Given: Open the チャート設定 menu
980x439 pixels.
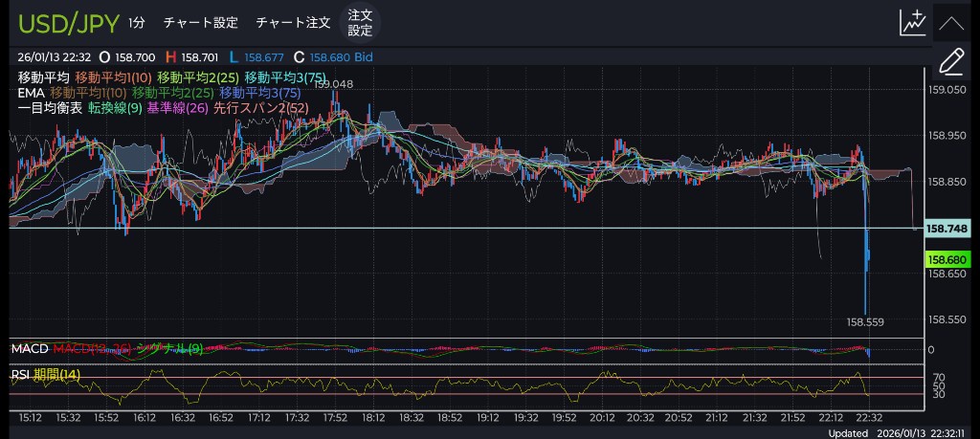Looking at the screenshot, I should [x=200, y=22].
